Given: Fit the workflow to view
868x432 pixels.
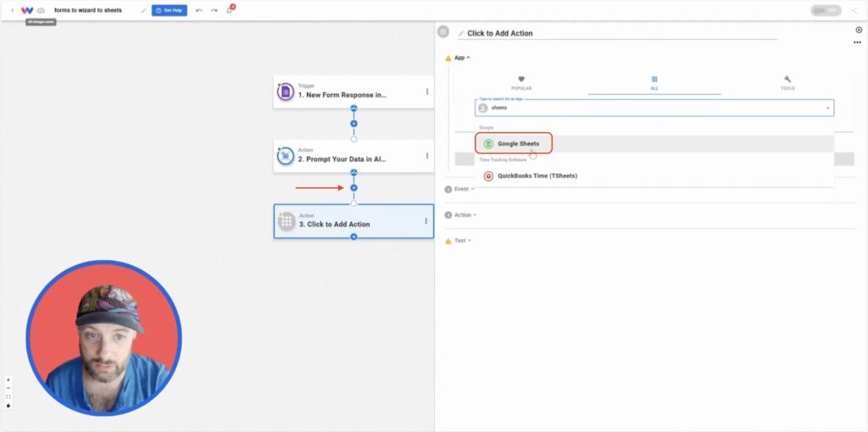Looking at the screenshot, I should click(8, 396).
